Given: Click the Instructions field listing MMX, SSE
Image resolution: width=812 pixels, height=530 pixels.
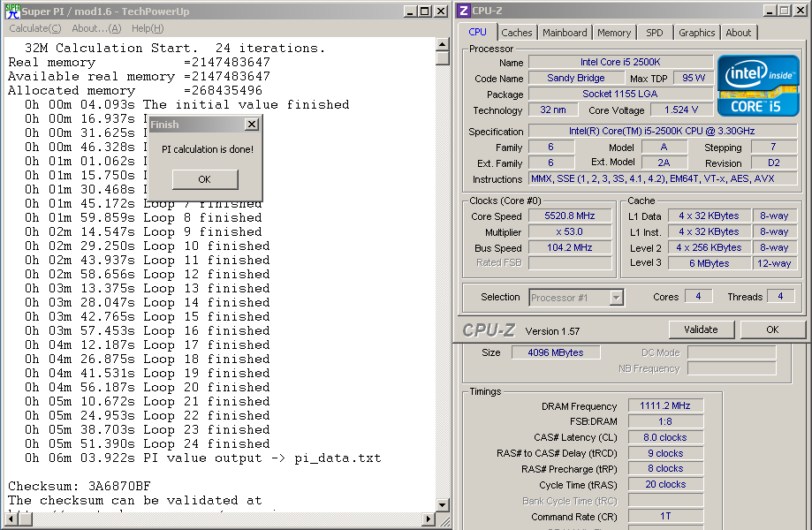Looking at the screenshot, I should 663,179.
